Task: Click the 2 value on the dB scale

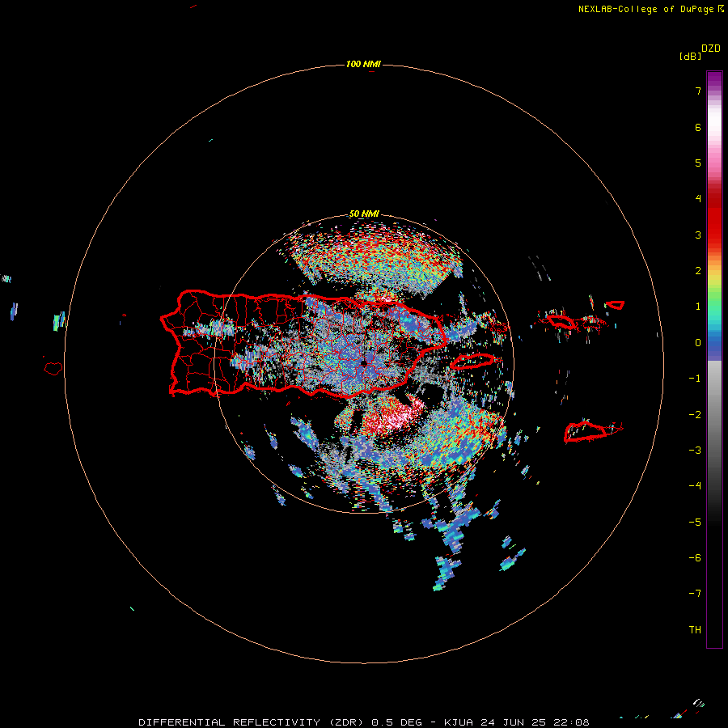Action: [x=698, y=271]
